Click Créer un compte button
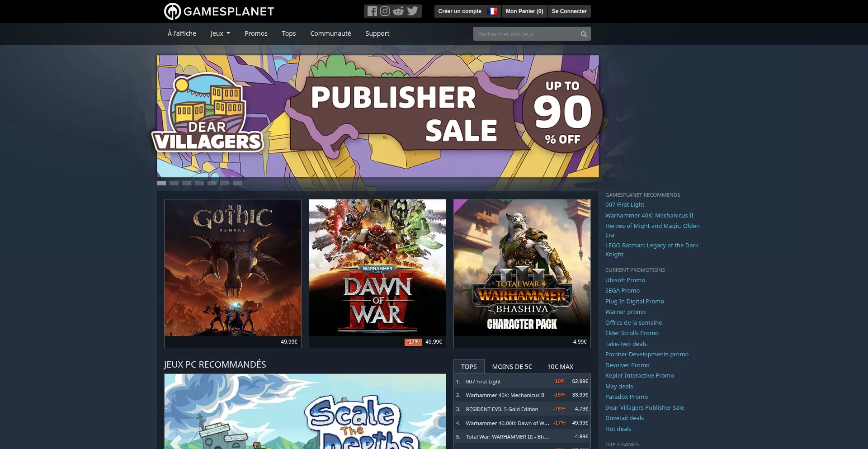 coord(460,11)
